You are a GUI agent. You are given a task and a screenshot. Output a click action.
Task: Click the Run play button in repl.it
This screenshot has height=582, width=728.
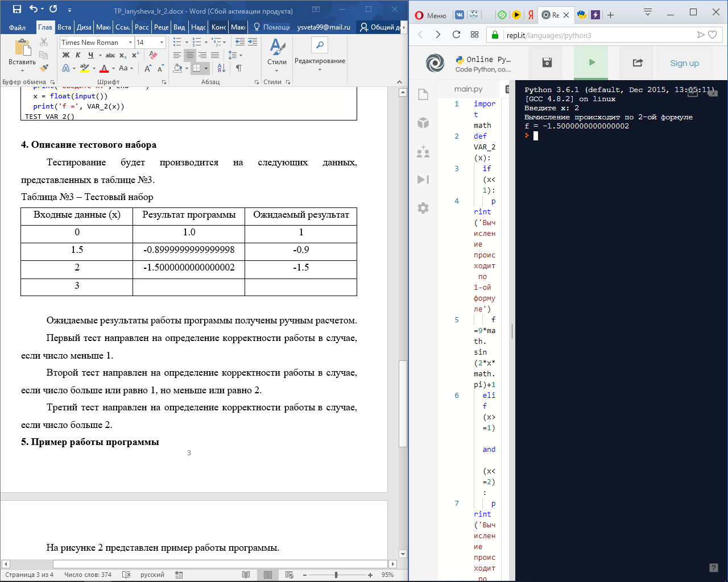591,63
